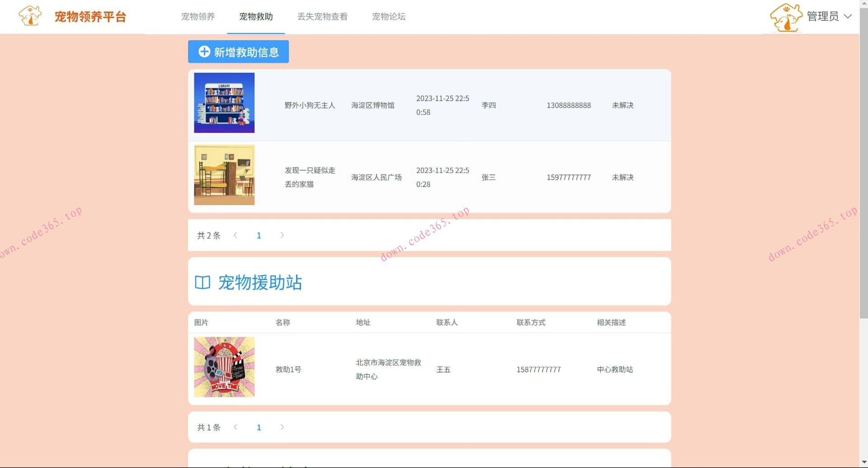Click the next chevron in aid station pagination
The width and height of the screenshot is (868, 468).
click(x=282, y=427)
